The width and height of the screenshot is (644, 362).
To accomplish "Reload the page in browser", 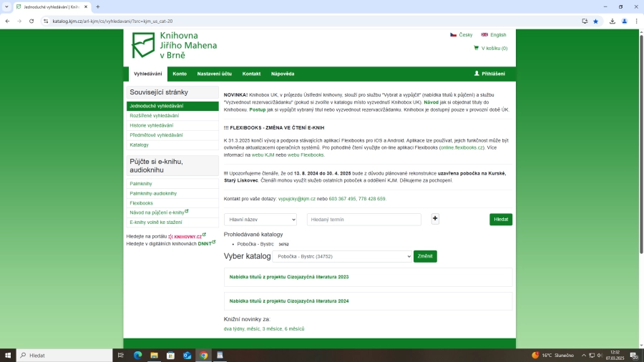I will [x=31, y=21].
